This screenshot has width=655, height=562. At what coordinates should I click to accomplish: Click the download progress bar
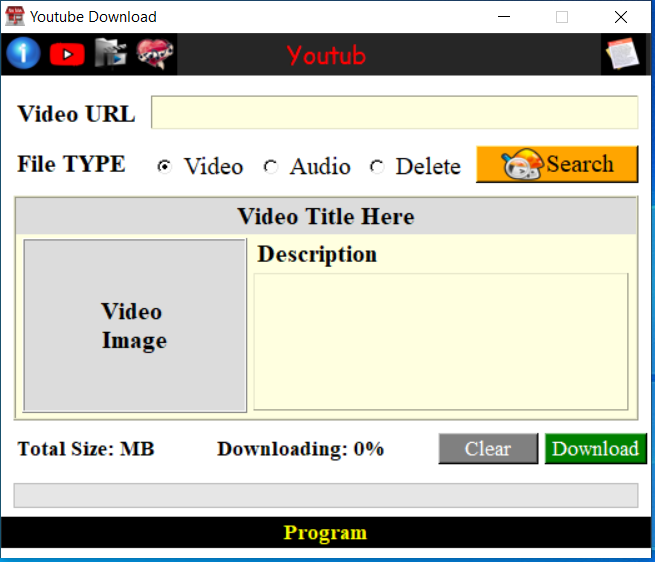coord(326,496)
